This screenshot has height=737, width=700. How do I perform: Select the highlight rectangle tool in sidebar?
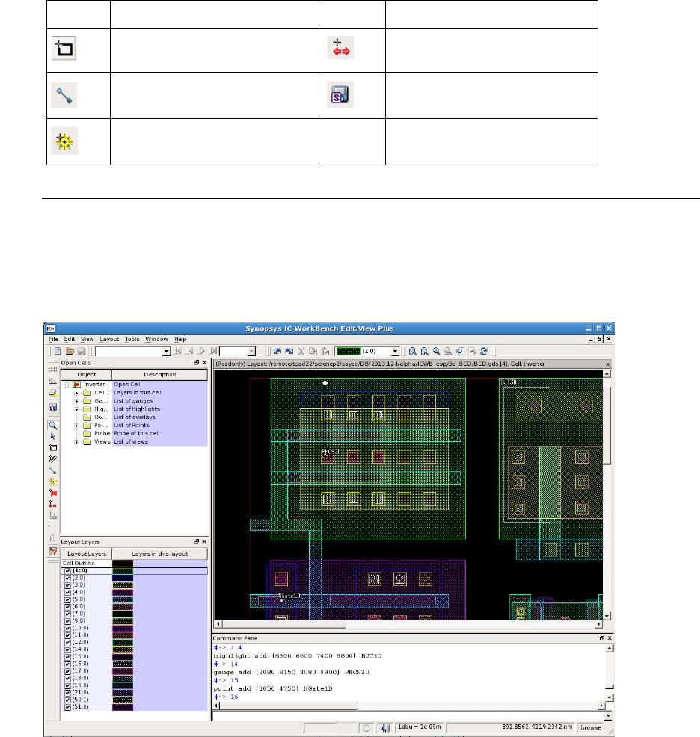(53, 447)
